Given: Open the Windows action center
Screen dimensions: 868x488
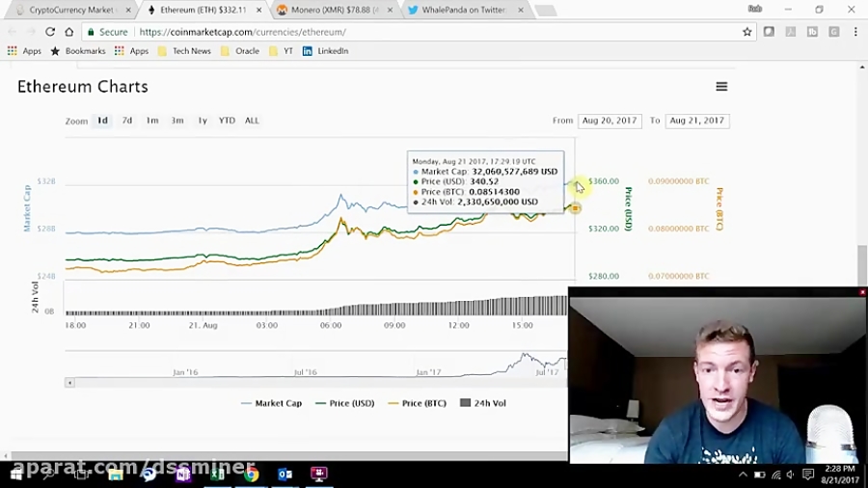Looking at the screenshot, I should pos(808,474).
